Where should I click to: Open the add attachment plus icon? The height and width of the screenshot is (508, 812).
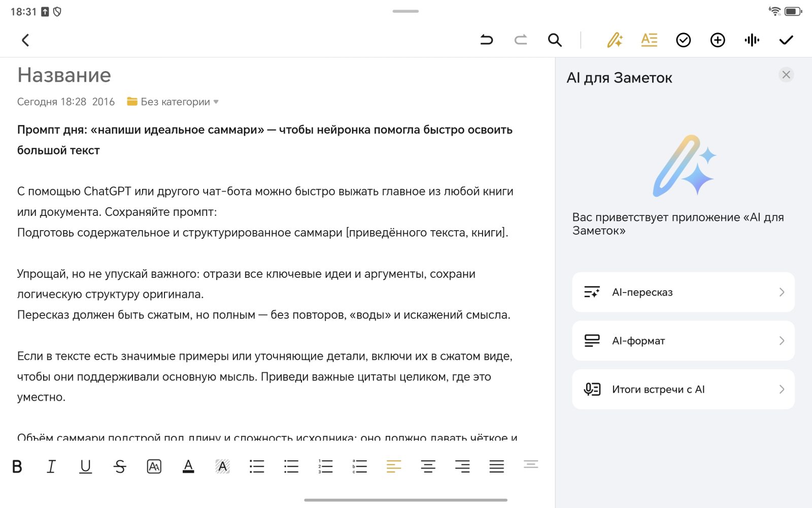718,40
